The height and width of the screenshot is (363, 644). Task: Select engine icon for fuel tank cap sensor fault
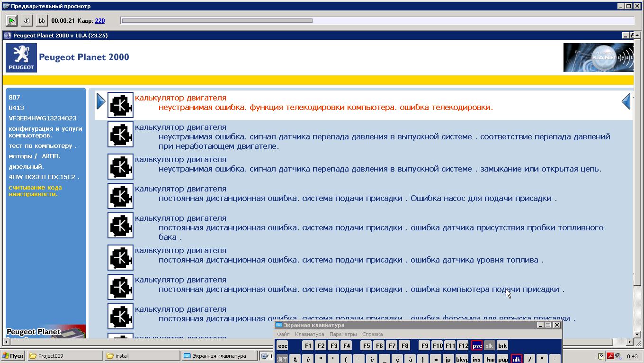coord(120,225)
